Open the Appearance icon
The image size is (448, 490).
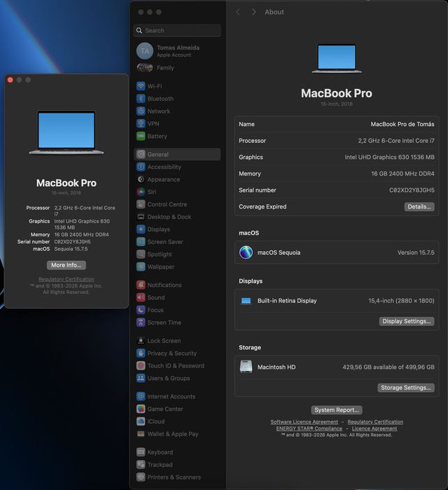(141, 179)
